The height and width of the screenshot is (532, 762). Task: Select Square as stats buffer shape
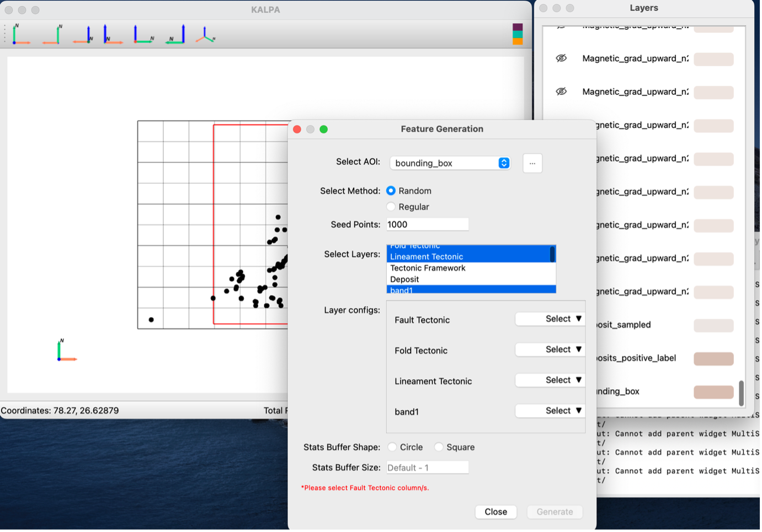(x=439, y=447)
